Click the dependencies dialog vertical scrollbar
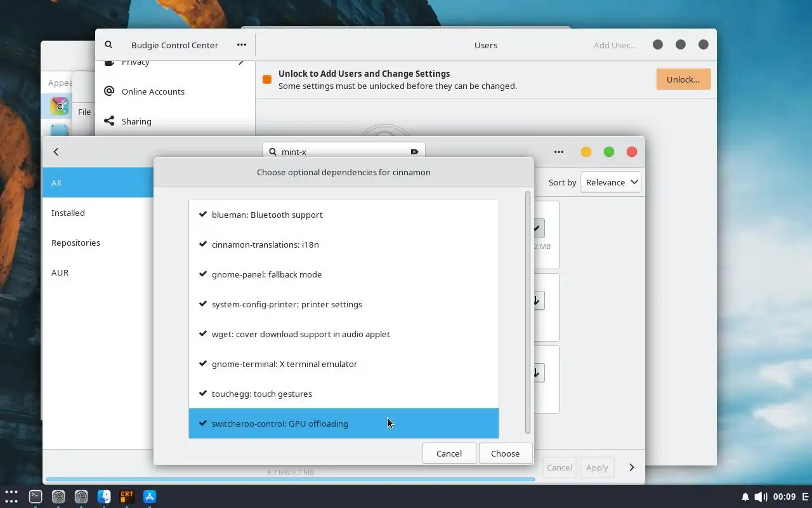The image size is (812, 508). (528, 312)
